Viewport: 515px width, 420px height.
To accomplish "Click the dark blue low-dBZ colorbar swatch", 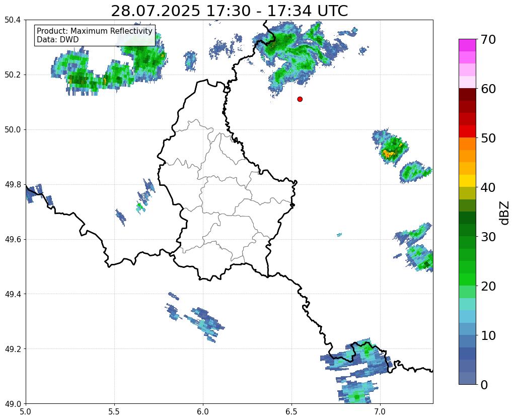I will click(x=467, y=354).
